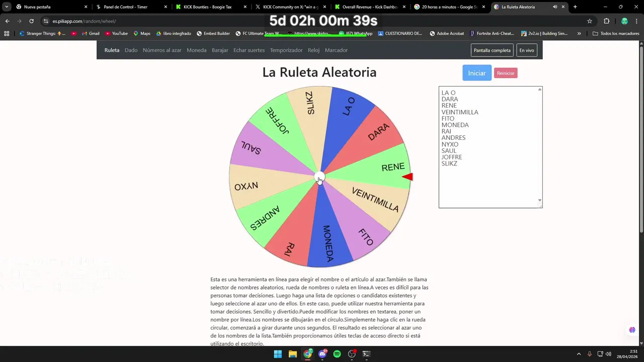Screen dimensions: 644x362
Task: Open the Gmail bookmark
Action: pos(90,34)
